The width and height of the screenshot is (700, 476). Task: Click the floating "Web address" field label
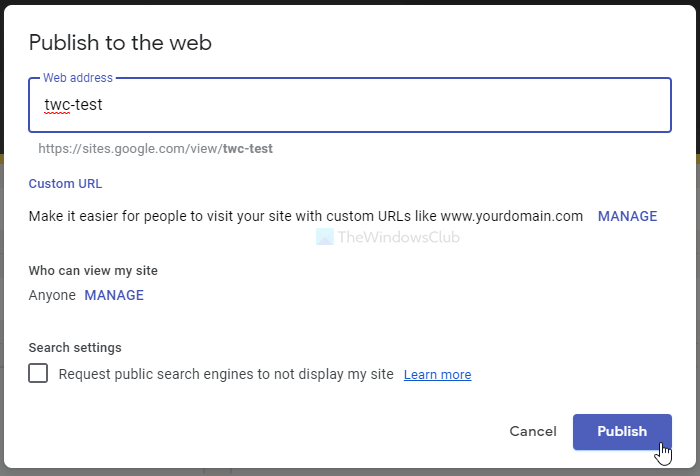pyautogui.click(x=78, y=78)
